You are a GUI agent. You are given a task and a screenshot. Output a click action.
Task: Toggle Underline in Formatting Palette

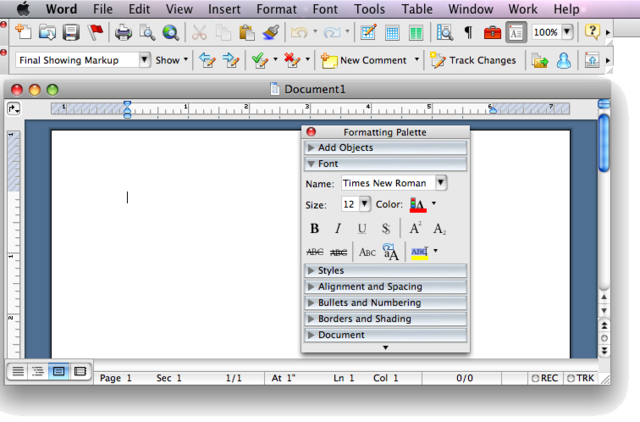point(362,229)
